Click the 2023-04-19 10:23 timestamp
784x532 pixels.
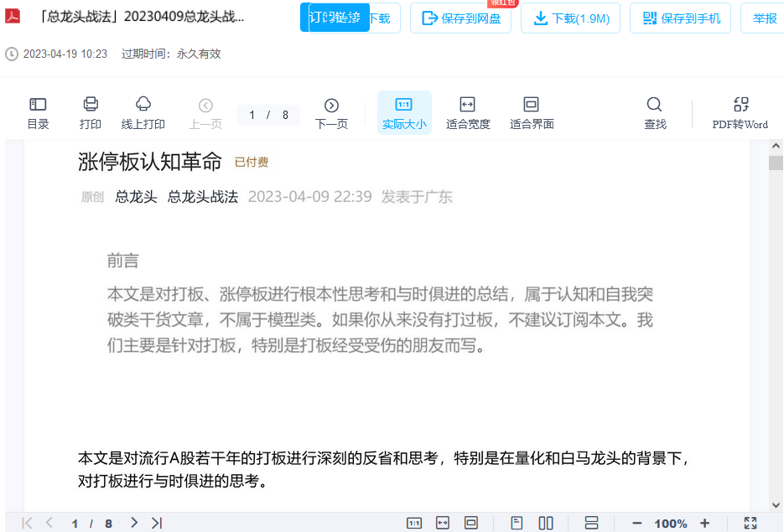(65, 54)
